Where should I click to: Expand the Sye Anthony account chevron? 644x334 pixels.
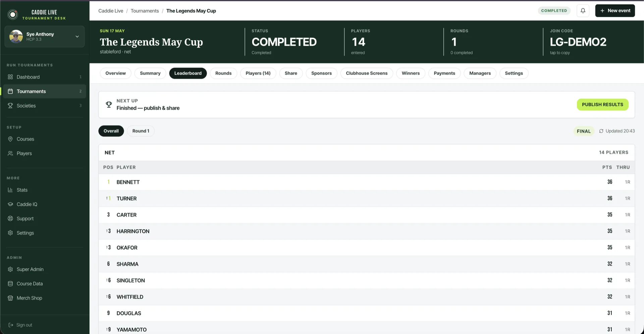click(x=77, y=37)
